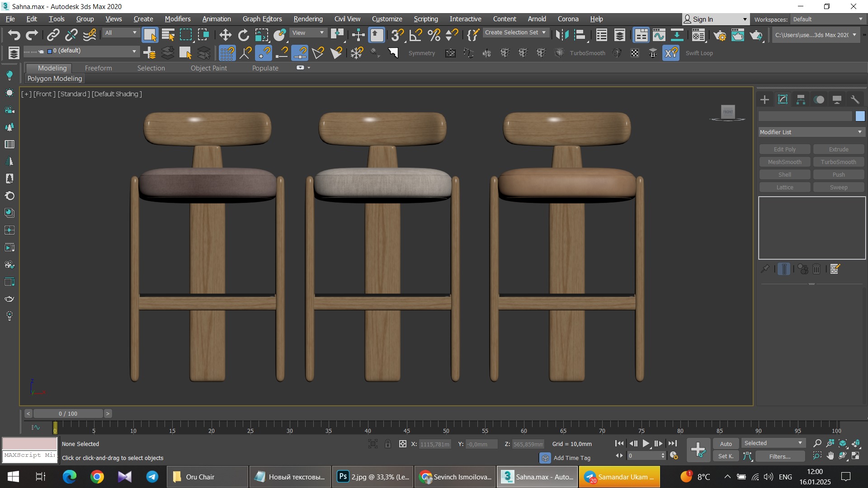This screenshot has height=488, width=868.
Task: Click the object name field
Action: click(805, 116)
